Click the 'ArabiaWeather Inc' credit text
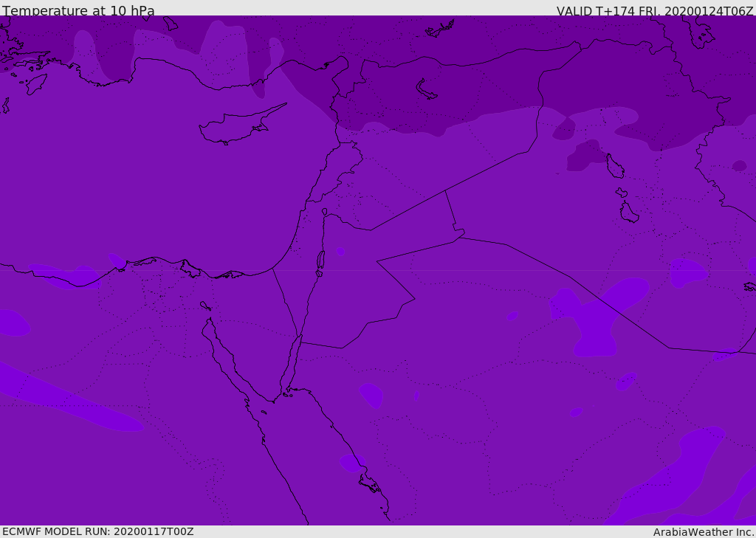Screen dimensions: 756x538 pyautogui.click(x=703, y=532)
